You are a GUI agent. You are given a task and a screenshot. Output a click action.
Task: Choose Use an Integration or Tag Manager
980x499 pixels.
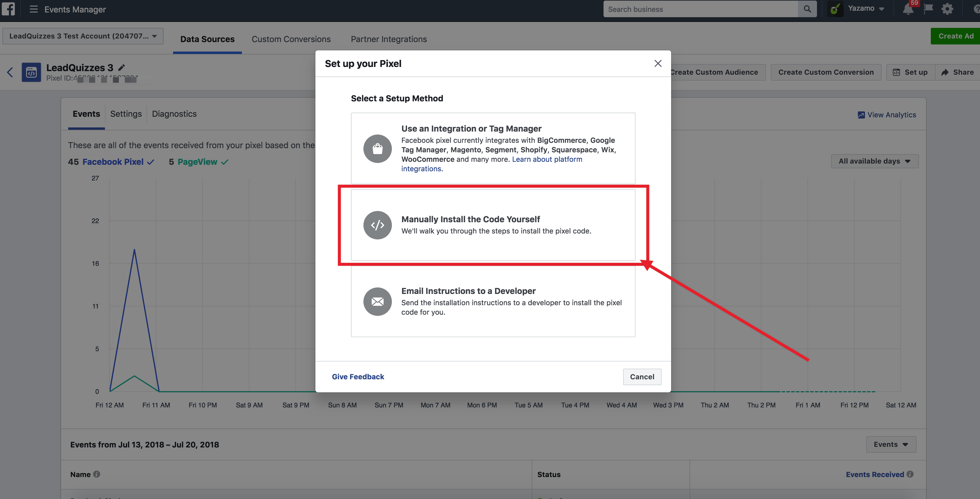point(493,148)
